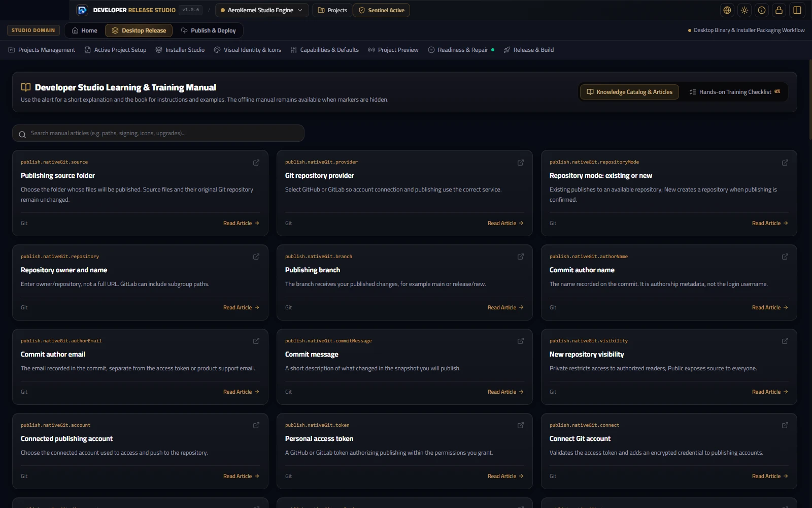Screen dimensions: 812x508
Task: Open the info circle icon
Action: (762, 10)
